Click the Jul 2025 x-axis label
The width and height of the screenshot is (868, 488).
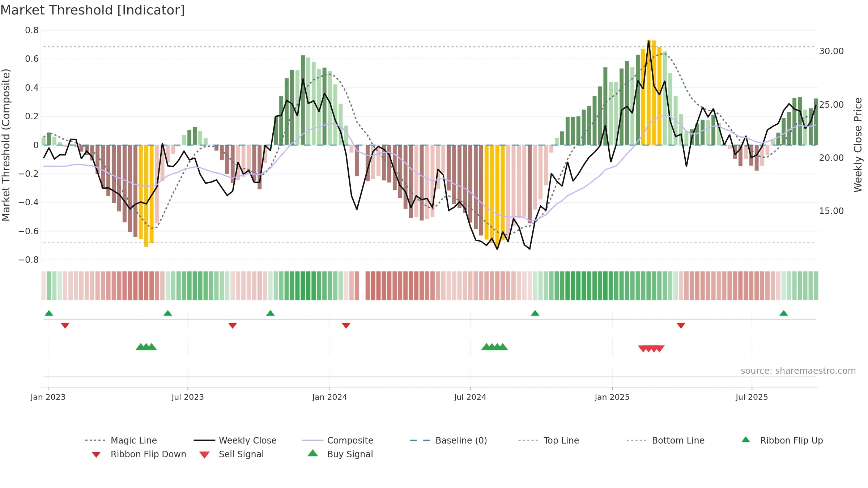click(x=752, y=397)
